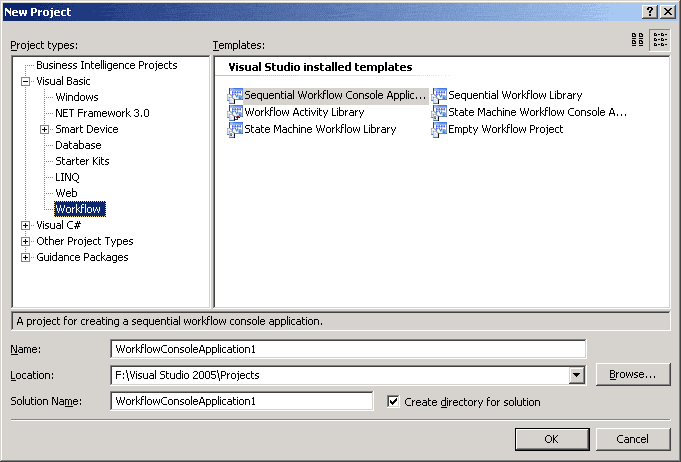This screenshot has height=462, width=681.
Task: Select the Sequential Workflow Library template icon
Action: click(x=440, y=96)
